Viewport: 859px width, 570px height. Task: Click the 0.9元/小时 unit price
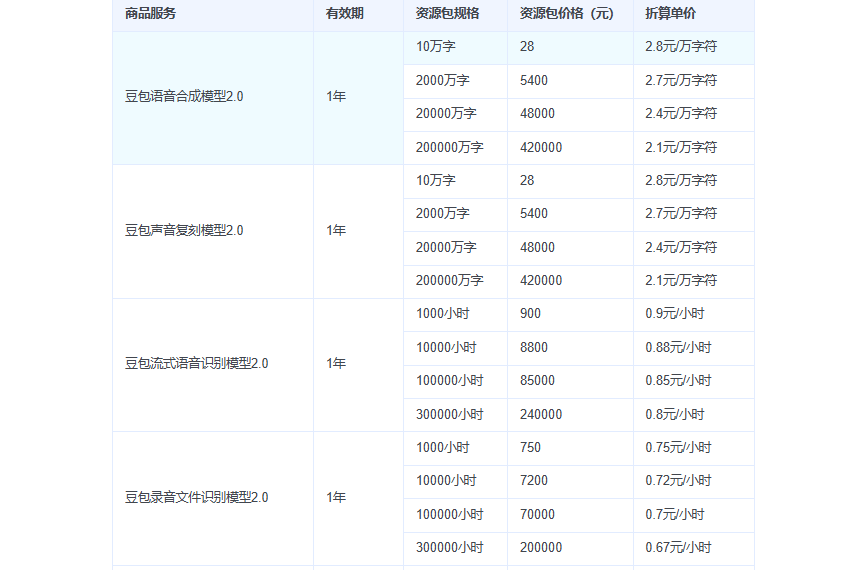point(694,314)
